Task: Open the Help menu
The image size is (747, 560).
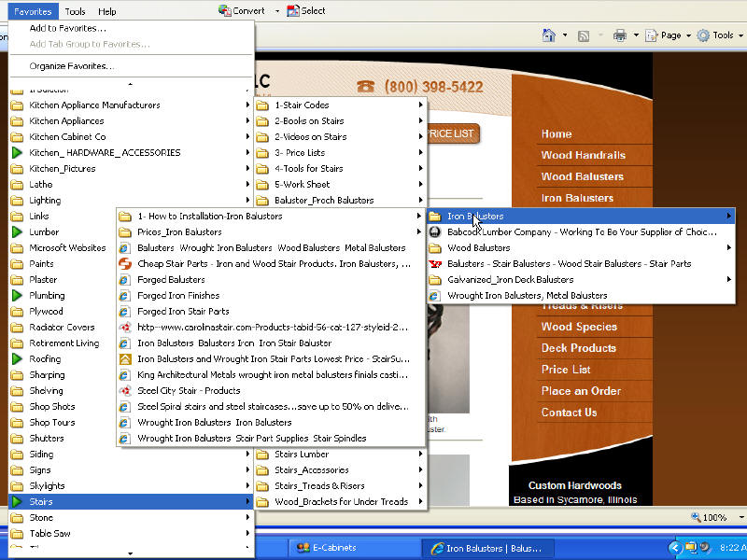Action: (x=107, y=11)
